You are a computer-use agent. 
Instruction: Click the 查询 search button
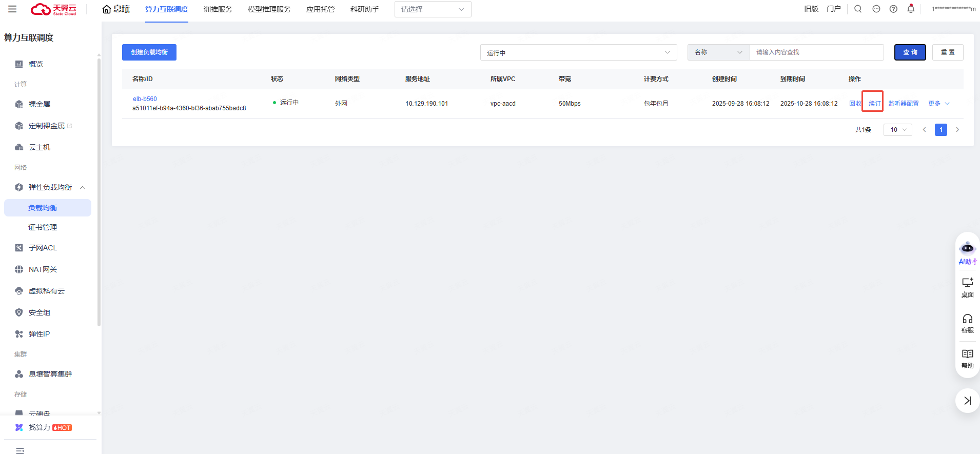point(910,52)
